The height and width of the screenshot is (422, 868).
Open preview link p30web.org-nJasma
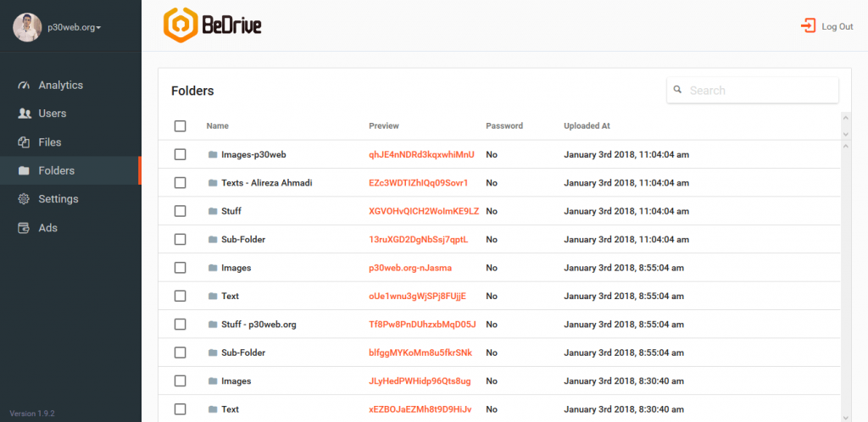[x=410, y=268]
